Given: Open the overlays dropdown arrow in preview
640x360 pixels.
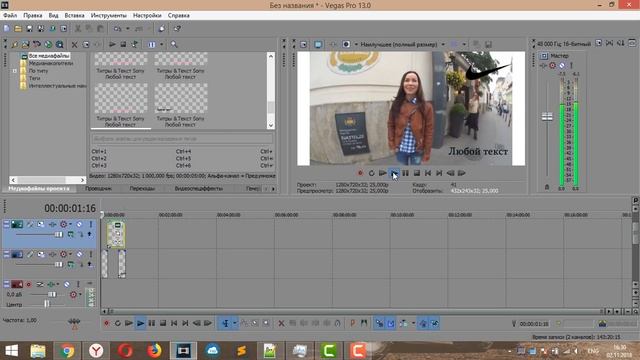Looking at the screenshot, I should 464,44.
